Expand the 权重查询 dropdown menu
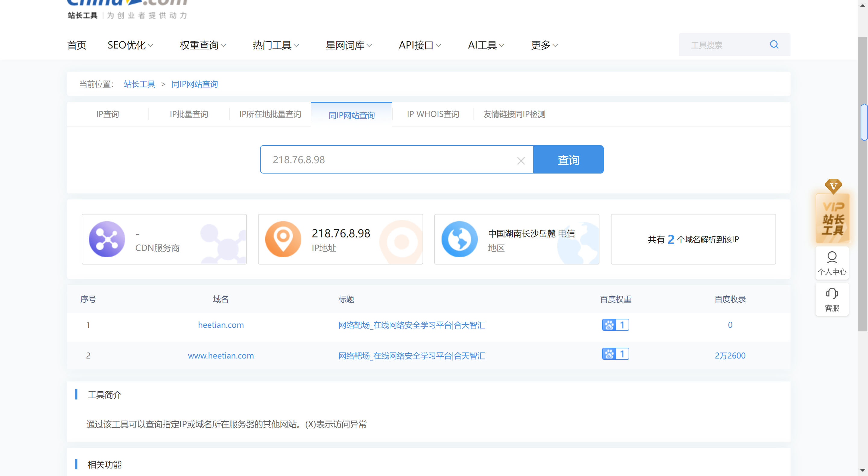This screenshot has height=476, width=868. click(203, 45)
